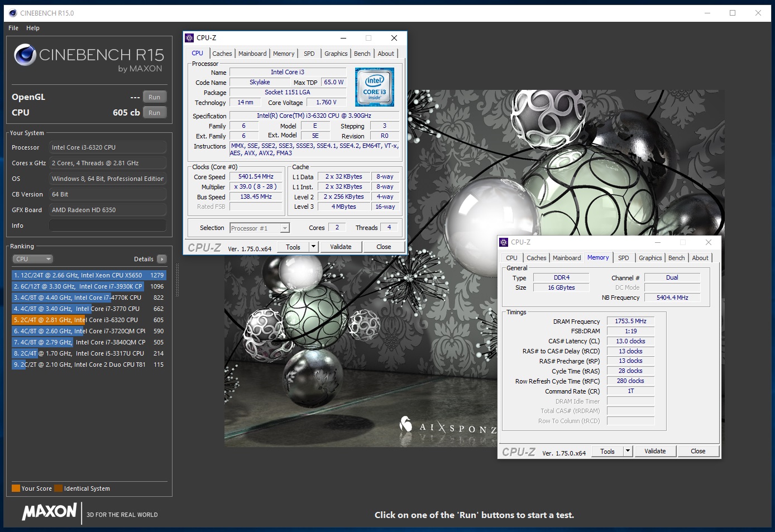Click the Processor field showing i3-6320
The width and height of the screenshot is (775, 532).
(x=108, y=147)
